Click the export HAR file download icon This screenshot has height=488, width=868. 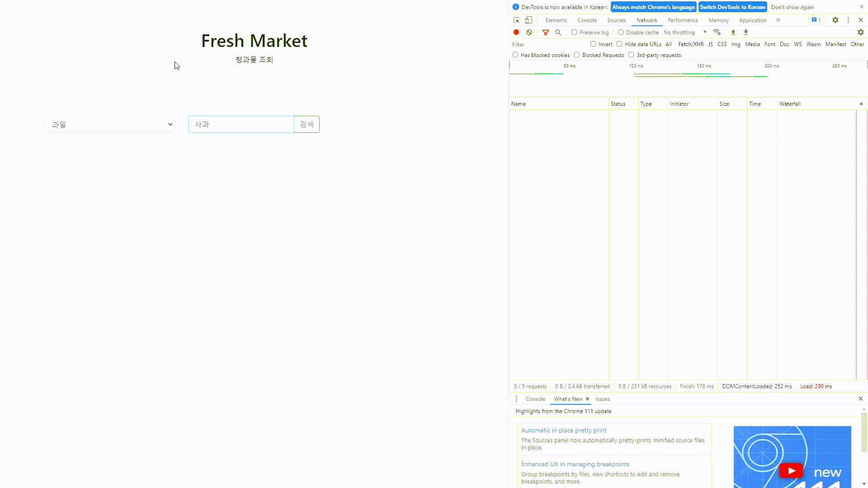(746, 32)
